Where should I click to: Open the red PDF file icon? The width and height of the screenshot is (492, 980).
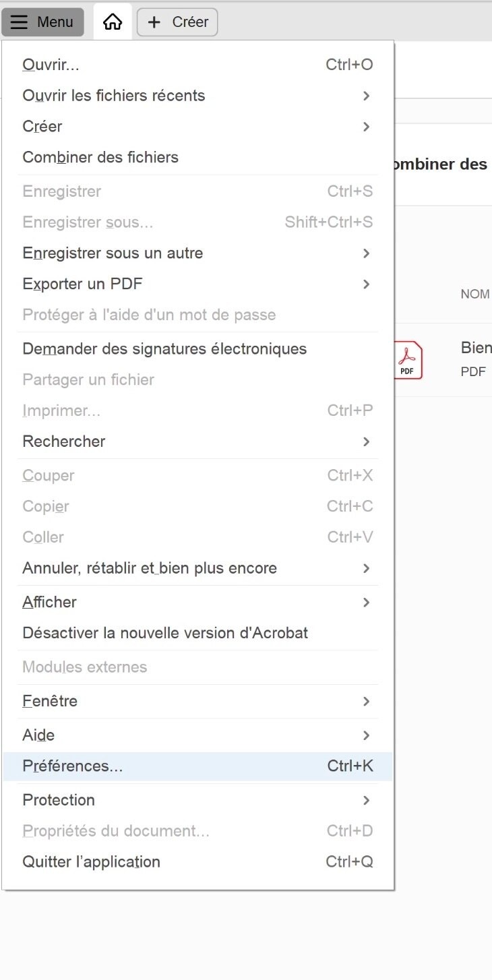pos(408,361)
